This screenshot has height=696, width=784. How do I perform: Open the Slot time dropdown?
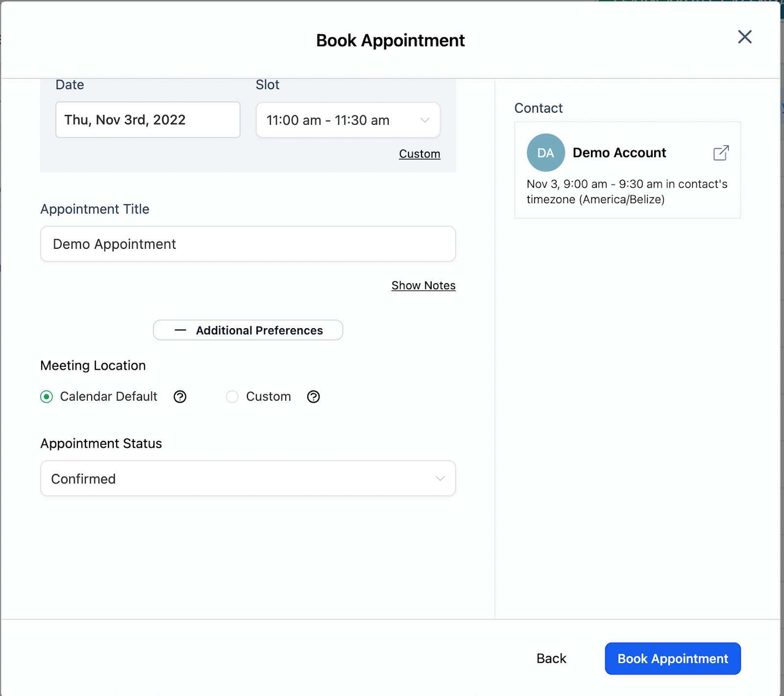pyautogui.click(x=348, y=120)
